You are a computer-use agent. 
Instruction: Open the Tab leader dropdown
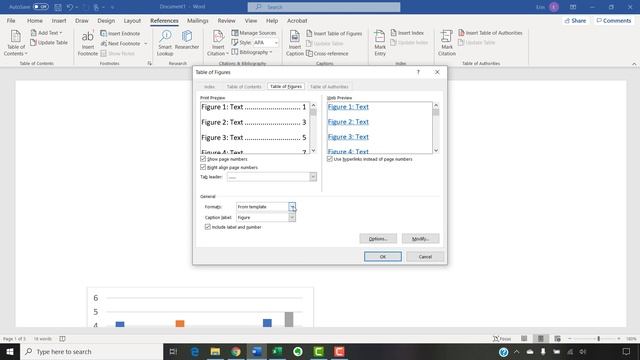(x=313, y=177)
